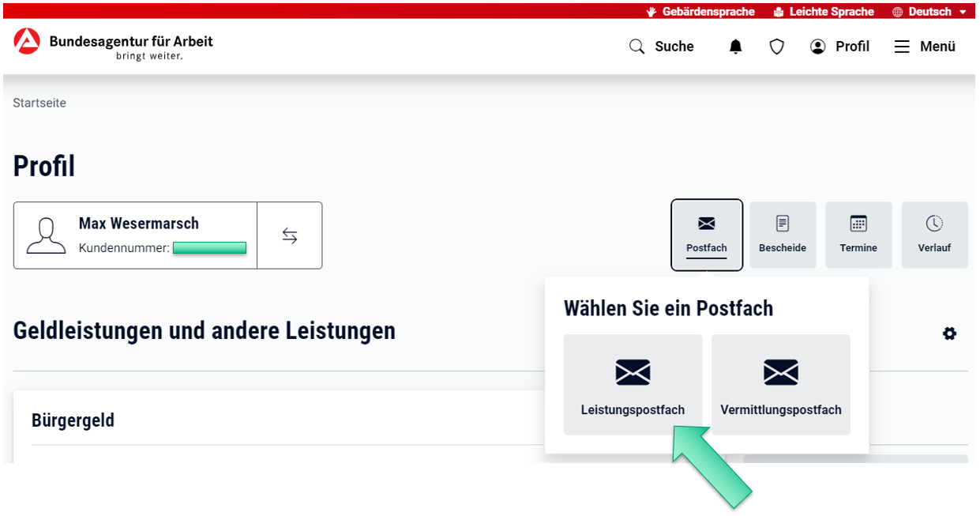Expand the Deutsch language dropdown
The image size is (980, 516).
tap(929, 12)
